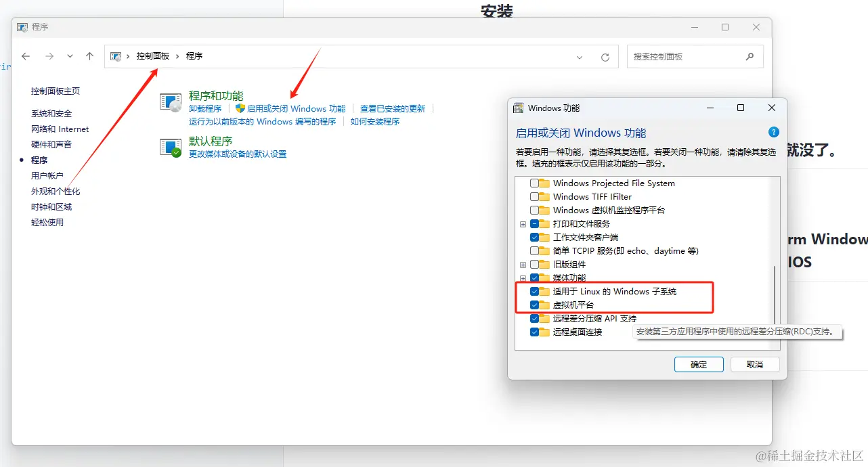Screen dimensions: 868x467
Task: Open 硬件和声音 in the sidebar
Action: click(51, 145)
